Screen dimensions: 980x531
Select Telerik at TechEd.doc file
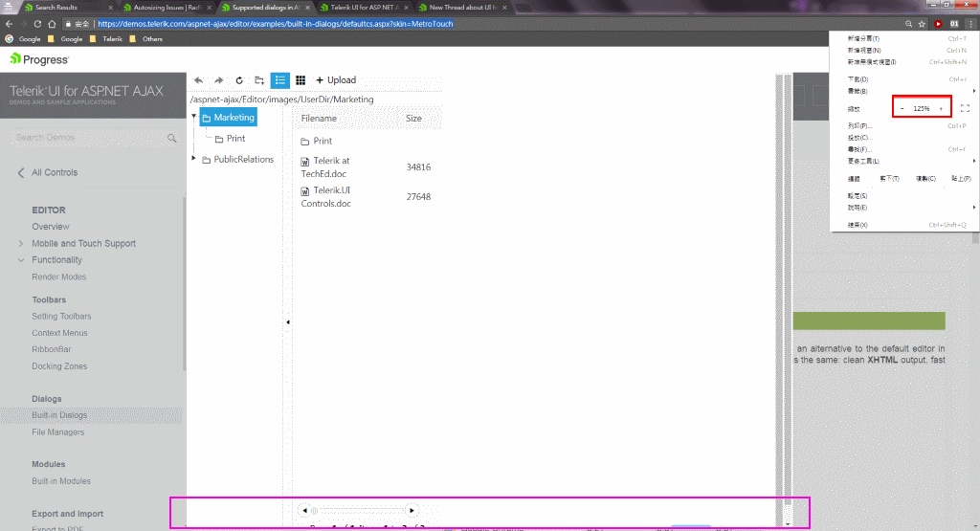[325, 166]
